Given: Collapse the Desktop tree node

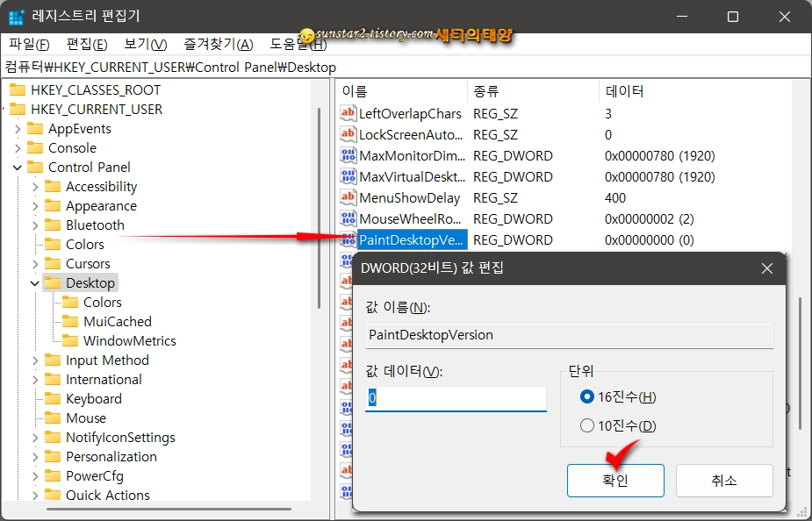Looking at the screenshot, I should 34,282.
